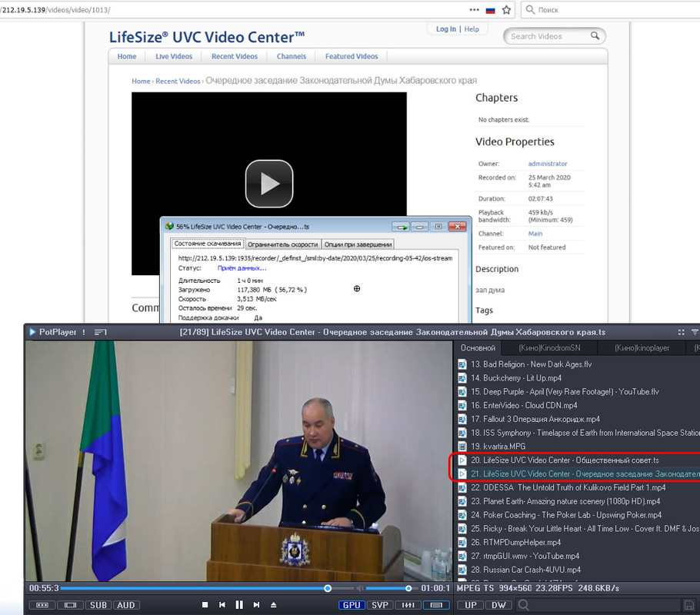Open the Live Videos nav tab
Screen dimensions: 700x615
click(174, 56)
